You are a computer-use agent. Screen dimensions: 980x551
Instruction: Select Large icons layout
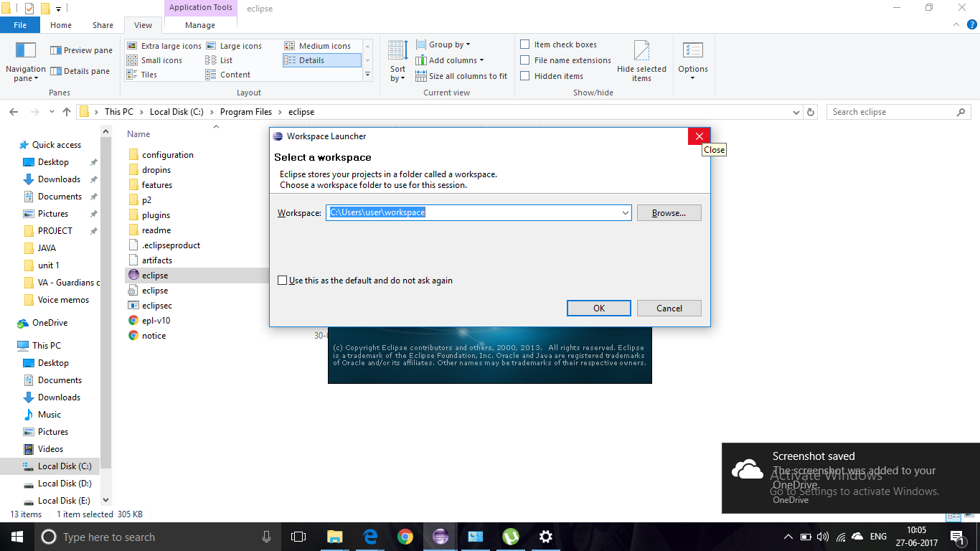click(234, 46)
